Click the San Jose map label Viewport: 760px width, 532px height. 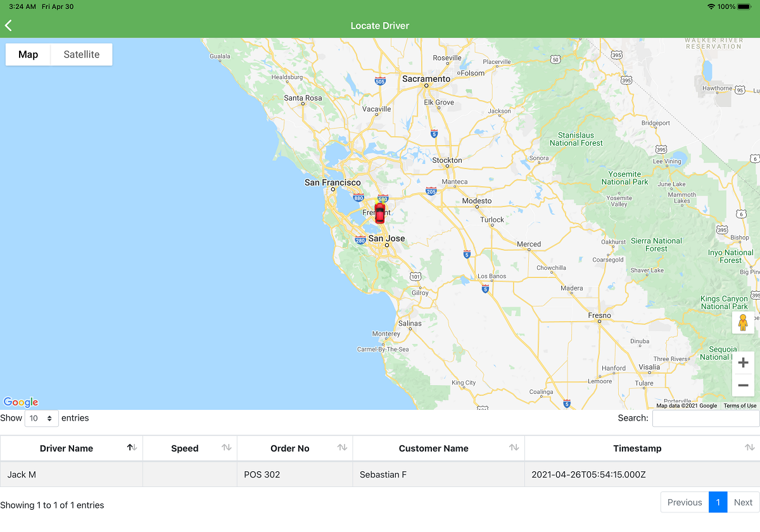[x=386, y=239]
